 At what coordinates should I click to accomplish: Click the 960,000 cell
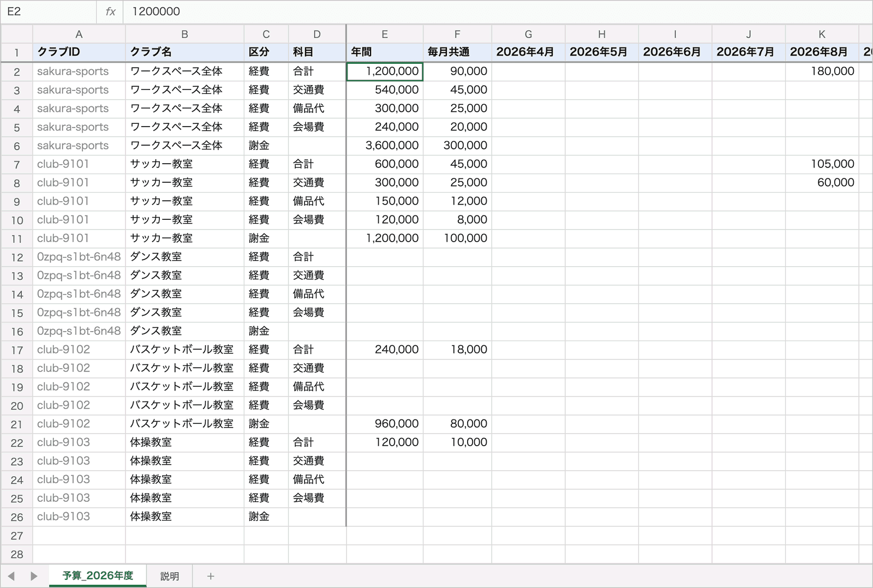(x=385, y=424)
